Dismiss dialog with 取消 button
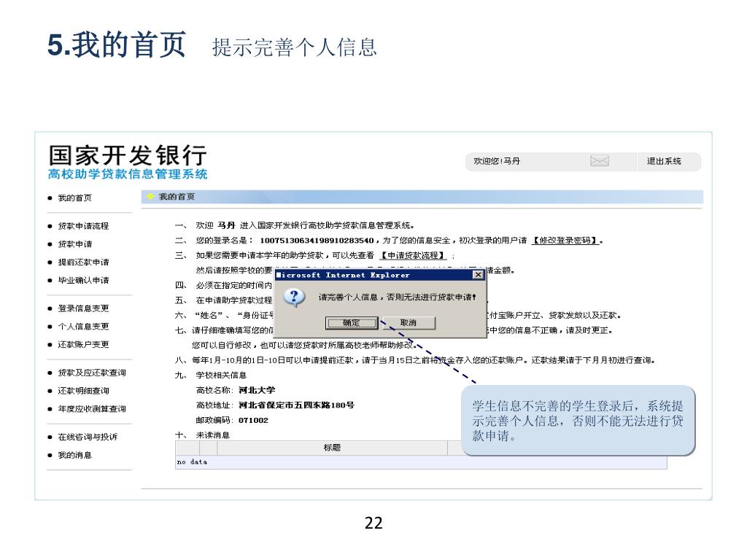 409,323
